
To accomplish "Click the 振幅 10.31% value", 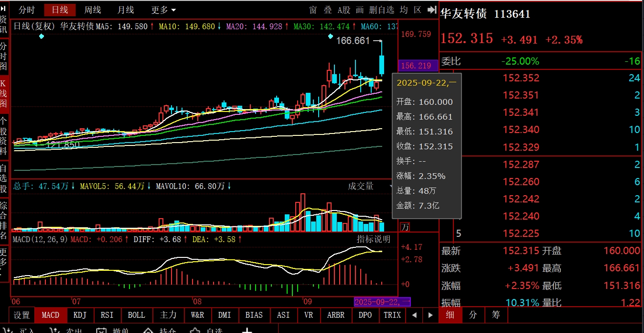I will tap(523, 303).
